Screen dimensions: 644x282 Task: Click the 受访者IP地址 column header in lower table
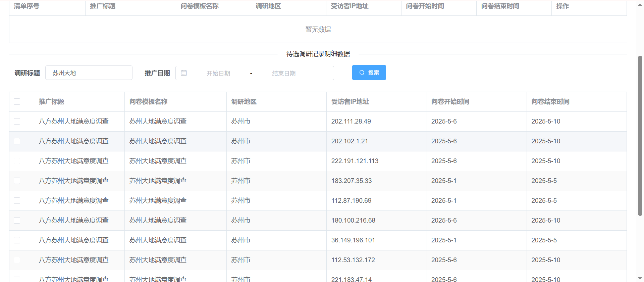point(350,102)
